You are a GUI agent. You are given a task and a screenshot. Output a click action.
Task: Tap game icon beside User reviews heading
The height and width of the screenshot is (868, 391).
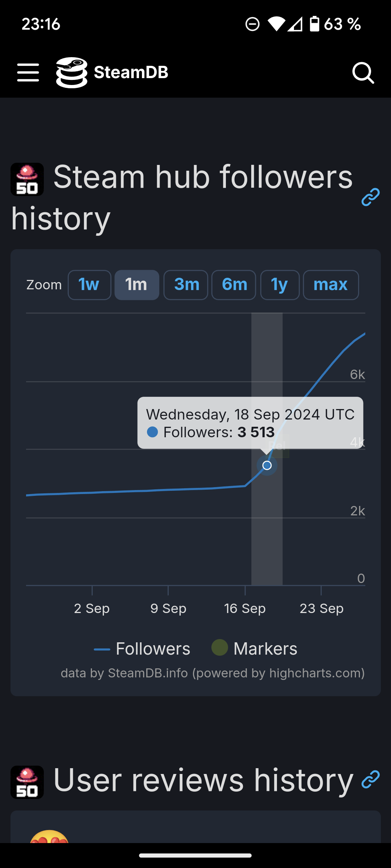[27, 782]
